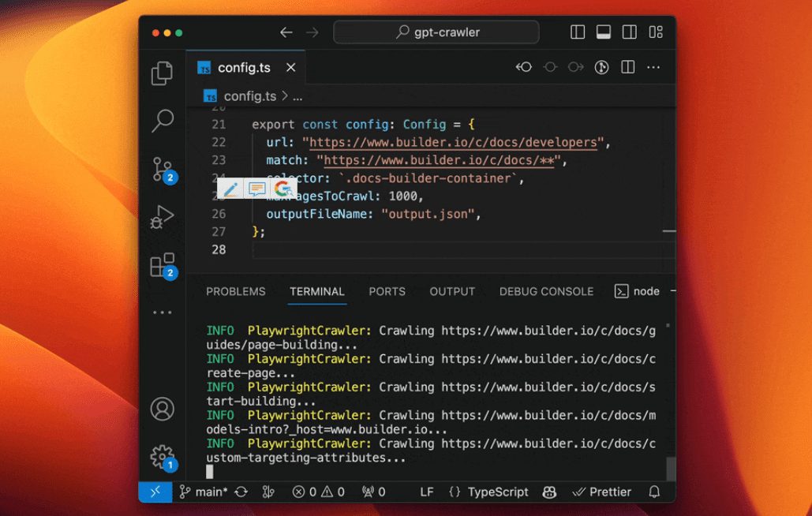Go back with the left arrow
The image size is (812, 516).
click(286, 32)
